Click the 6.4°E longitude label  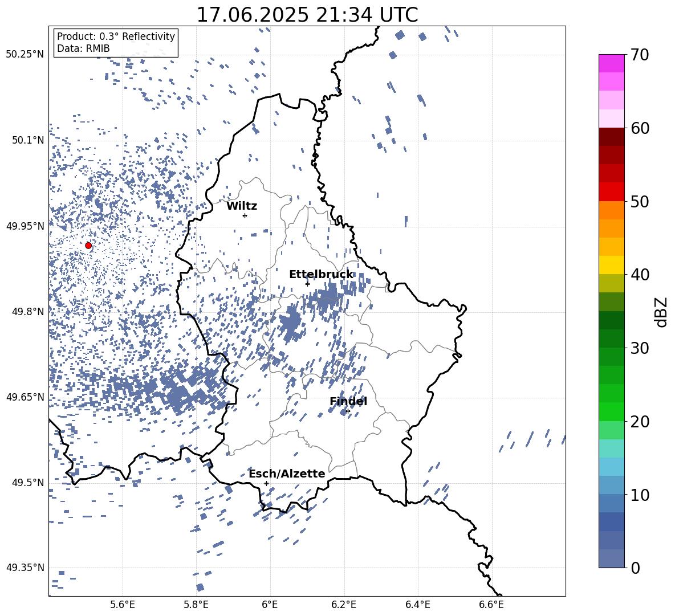click(417, 605)
